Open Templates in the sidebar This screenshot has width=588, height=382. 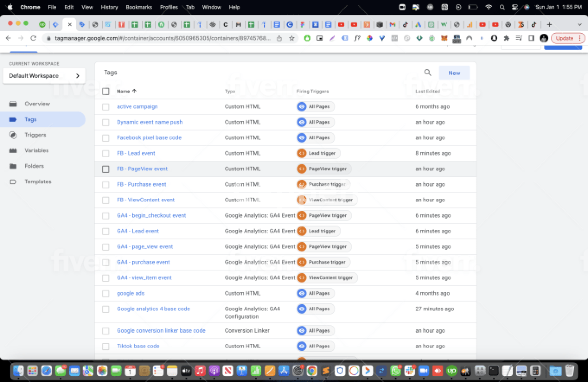click(38, 182)
